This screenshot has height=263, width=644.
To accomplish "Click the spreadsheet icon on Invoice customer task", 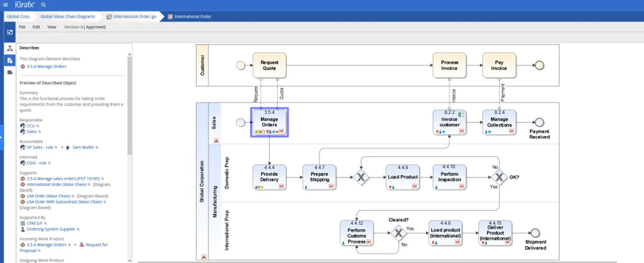I will [x=460, y=114].
